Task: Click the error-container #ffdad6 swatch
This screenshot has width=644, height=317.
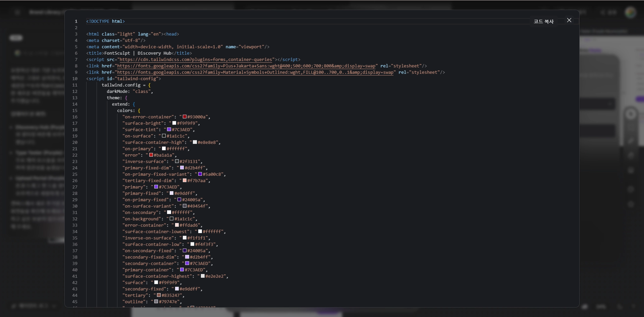Action: click(177, 225)
